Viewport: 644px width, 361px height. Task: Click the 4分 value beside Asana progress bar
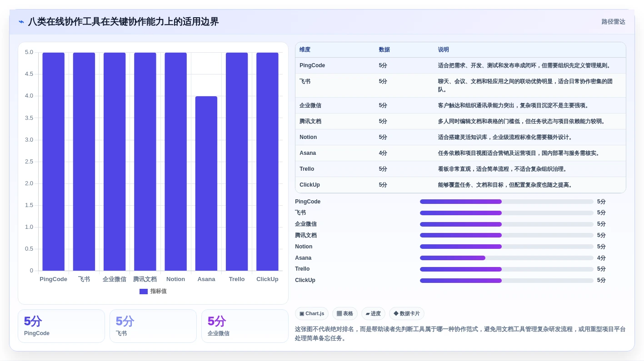point(601,258)
